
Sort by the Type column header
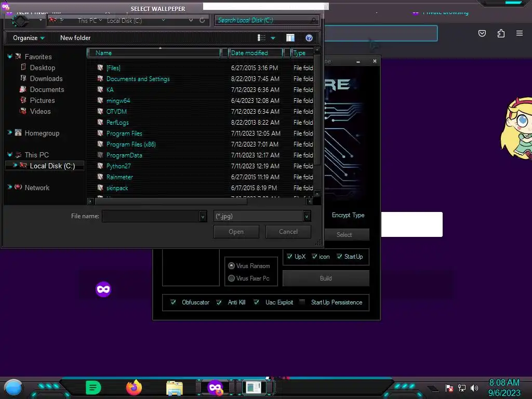302,53
